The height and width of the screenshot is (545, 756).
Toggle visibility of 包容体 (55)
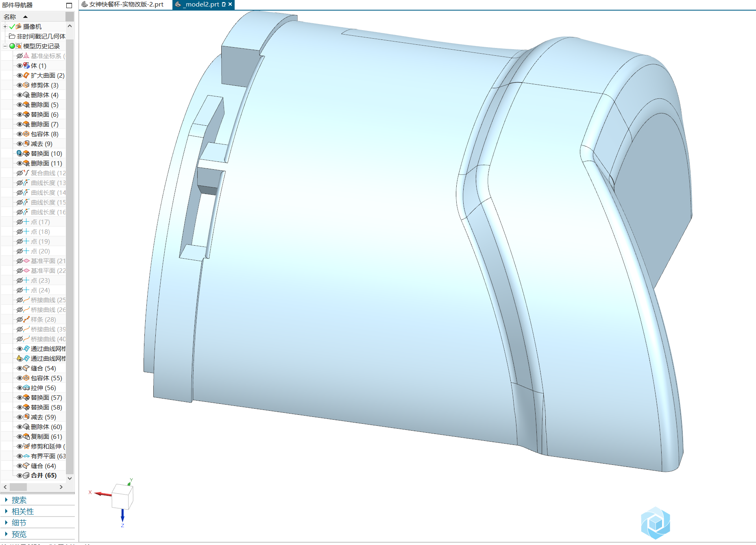point(20,378)
